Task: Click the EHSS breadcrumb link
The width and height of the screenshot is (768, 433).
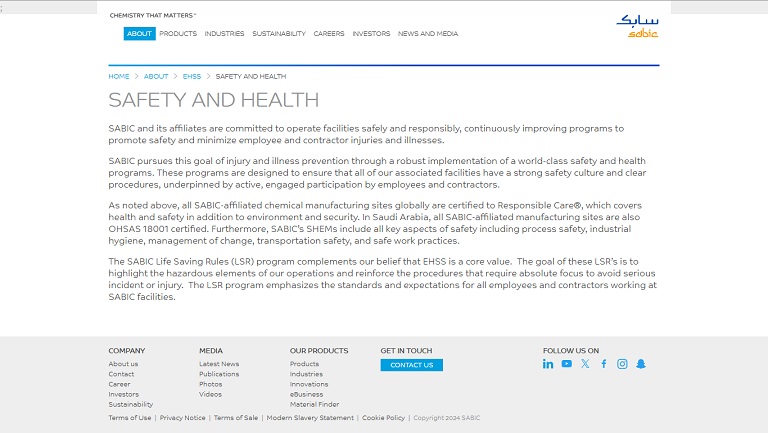Action: [192, 77]
